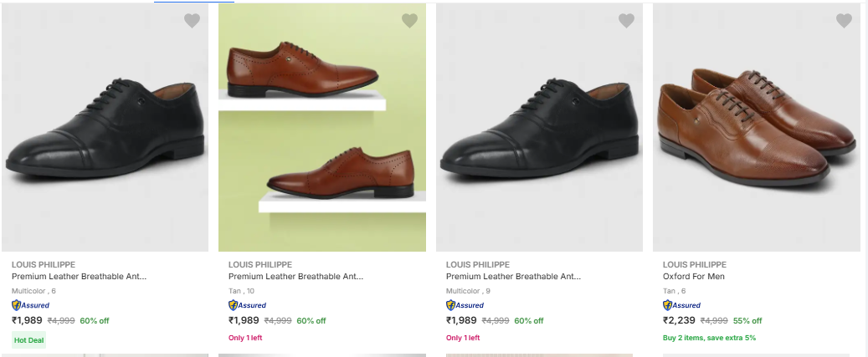Click the ₹2,239 price on Oxford
Image resolution: width=868 pixels, height=357 pixels.
(x=679, y=320)
